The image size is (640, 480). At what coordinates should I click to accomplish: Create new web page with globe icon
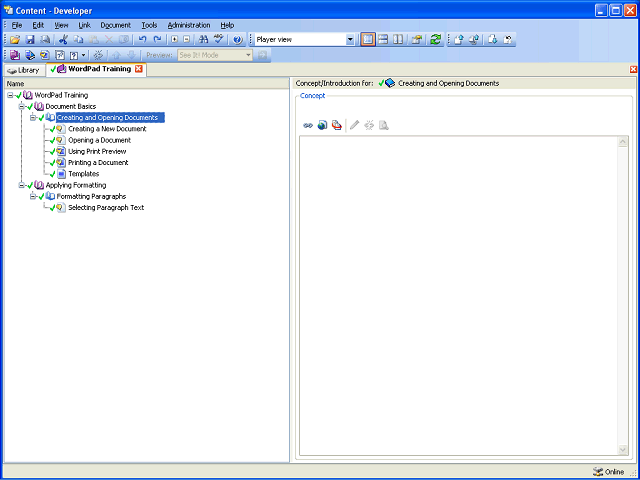(322, 125)
